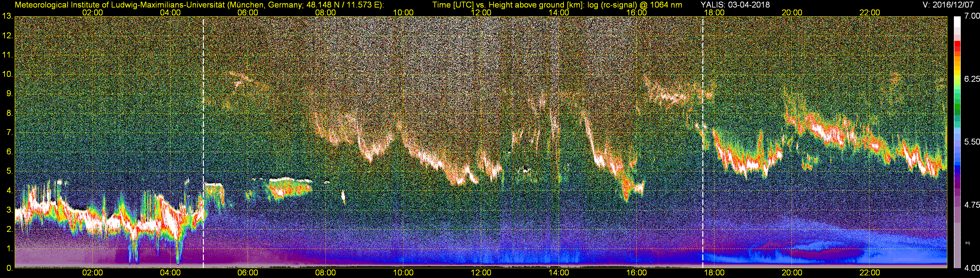Click the 12:00 label on the bottom time axis
The height and width of the screenshot is (278, 980).
481,273
